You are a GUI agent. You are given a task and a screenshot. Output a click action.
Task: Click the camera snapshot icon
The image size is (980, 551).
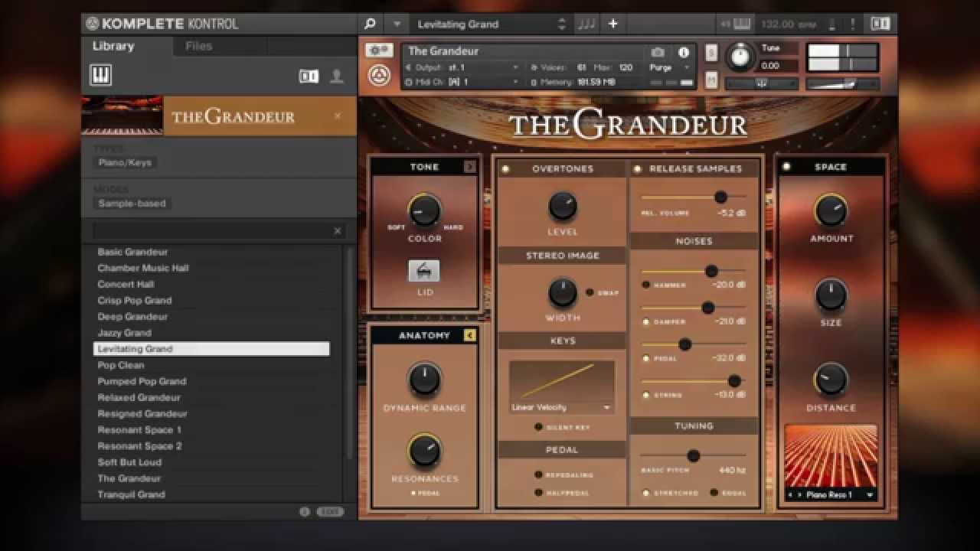658,52
